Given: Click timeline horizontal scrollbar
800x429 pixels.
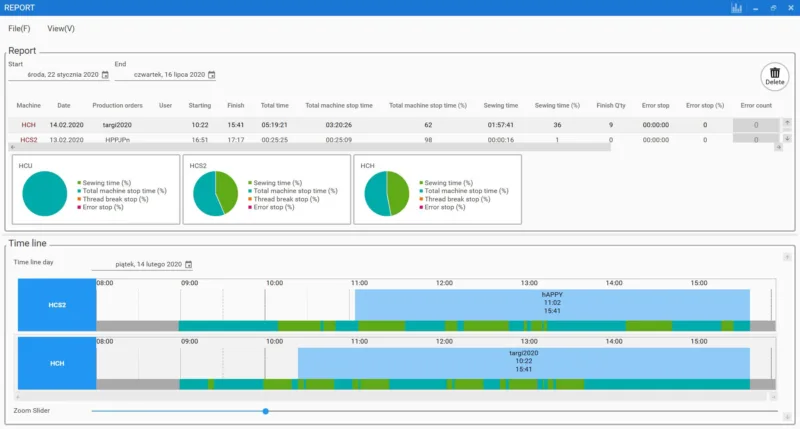Looking at the screenshot, I should 395,396.
